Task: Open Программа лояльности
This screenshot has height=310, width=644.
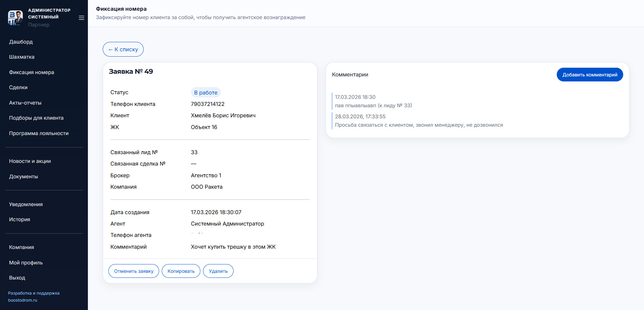Action: pos(39,133)
